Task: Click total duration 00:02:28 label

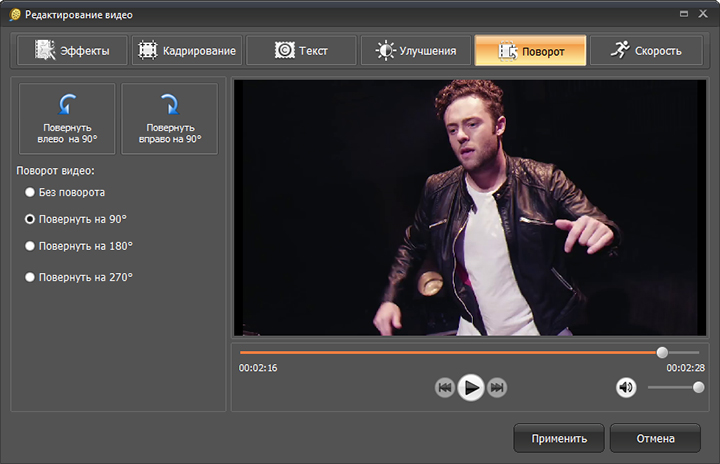Action: pyautogui.click(x=686, y=368)
